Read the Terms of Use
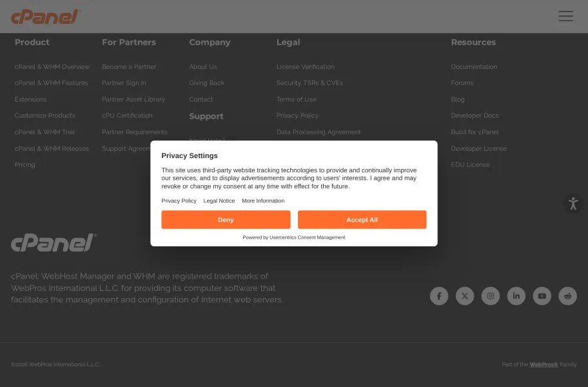The height and width of the screenshot is (387, 588). click(x=297, y=99)
